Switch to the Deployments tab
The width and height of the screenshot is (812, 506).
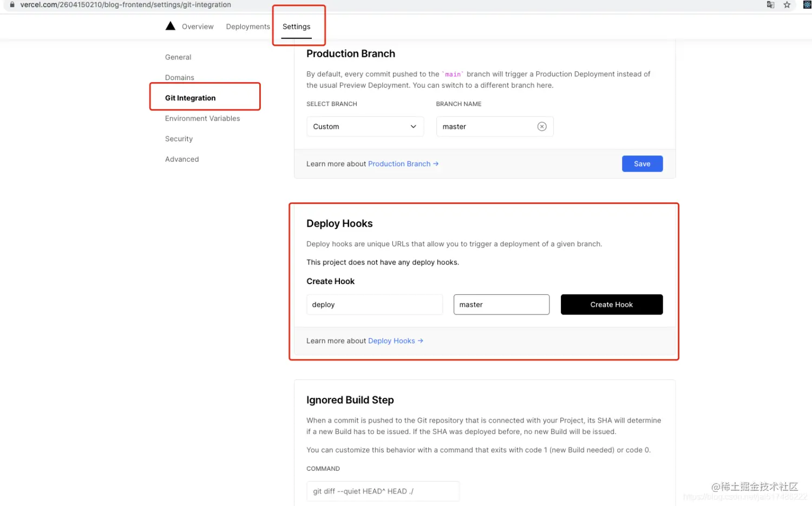click(248, 27)
